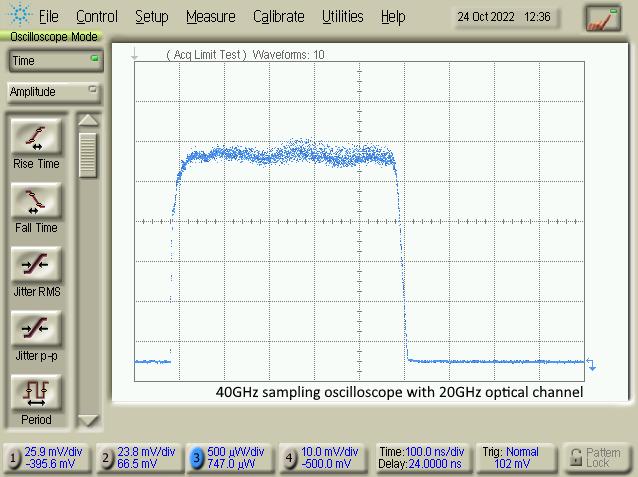The height and width of the screenshot is (477, 638).
Task: Measure the waveform Period
Action: tap(36, 393)
